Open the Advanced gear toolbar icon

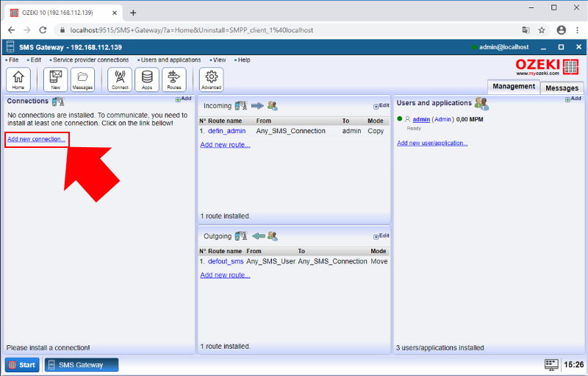click(x=212, y=79)
